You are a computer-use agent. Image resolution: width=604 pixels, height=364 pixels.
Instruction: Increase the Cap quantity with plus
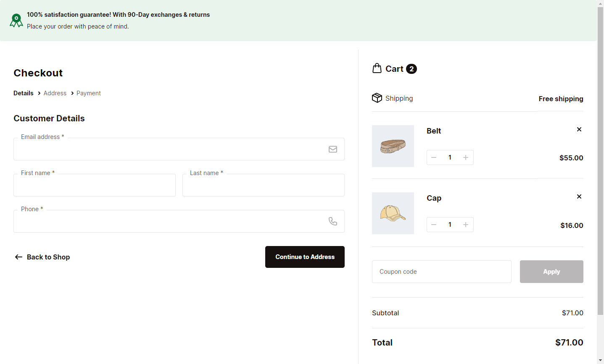pyautogui.click(x=466, y=224)
